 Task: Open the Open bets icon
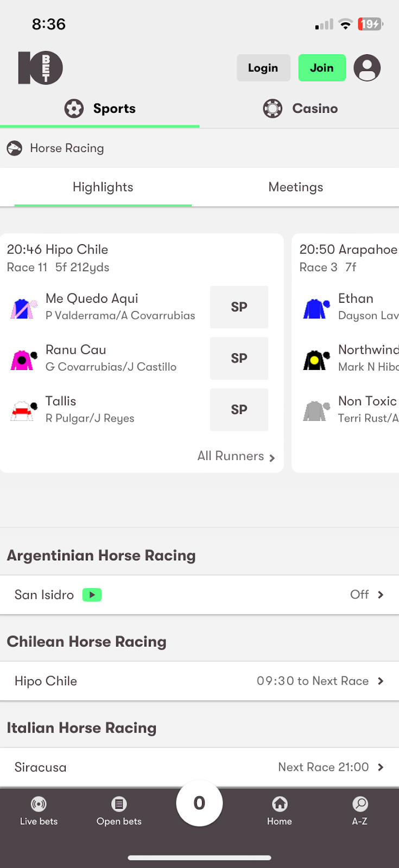click(119, 804)
